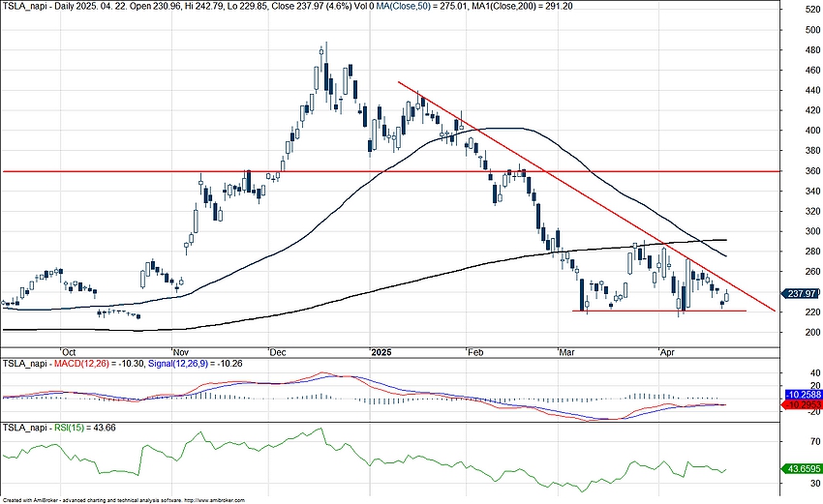Click the 340 price axis label
Image resolution: width=823 pixels, height=504 pixels.
tap(812, 191)
